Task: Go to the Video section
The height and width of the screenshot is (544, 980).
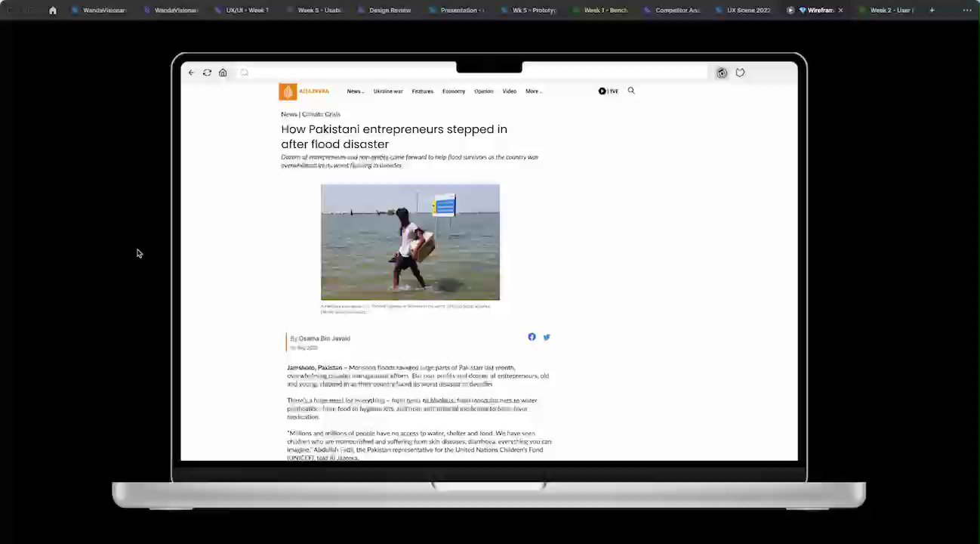Action: tap(510, 91)
